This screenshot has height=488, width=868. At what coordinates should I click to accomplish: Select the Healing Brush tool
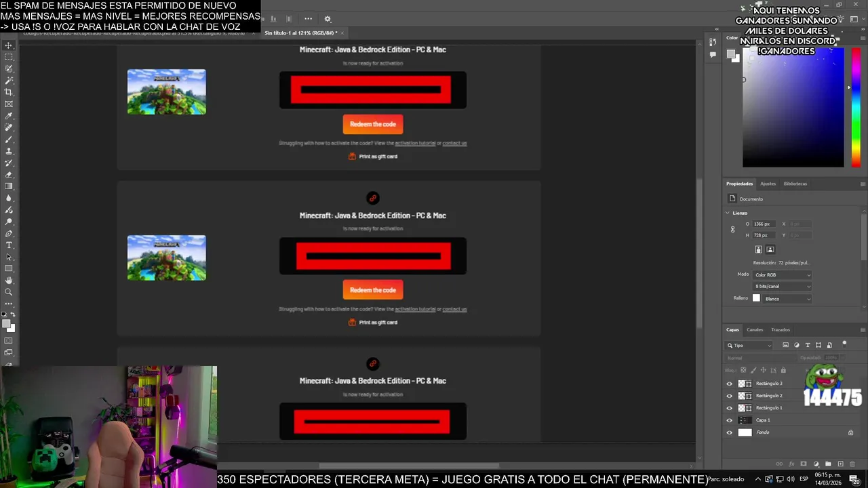point(9,127)
